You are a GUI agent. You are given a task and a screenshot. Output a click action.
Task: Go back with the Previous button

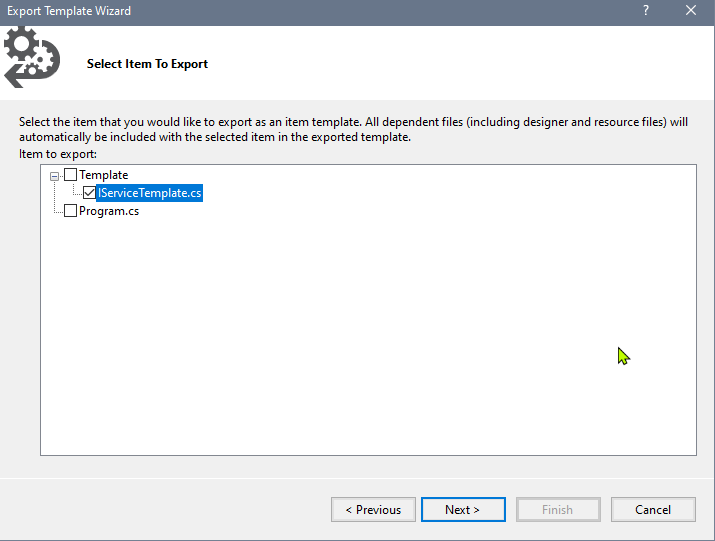pos(373,510)
